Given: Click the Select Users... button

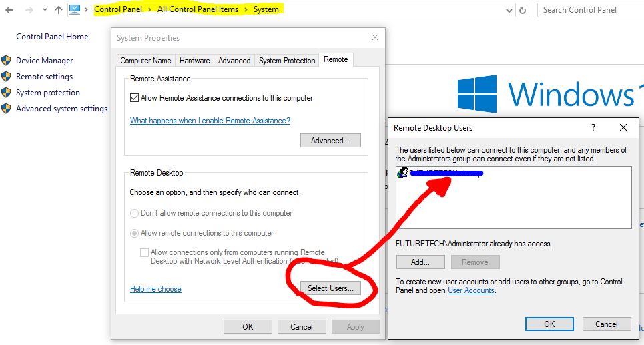Looking at the screenshot, I should [330, 288].
